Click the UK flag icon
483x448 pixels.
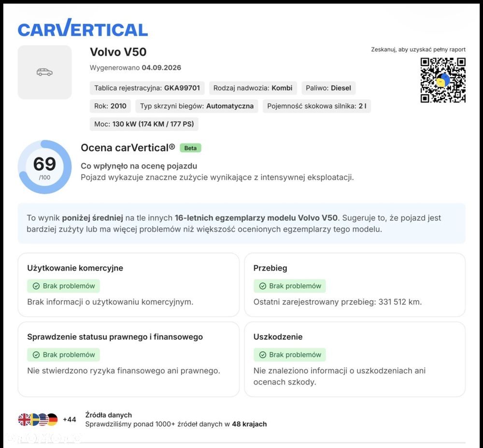[24, 419]
